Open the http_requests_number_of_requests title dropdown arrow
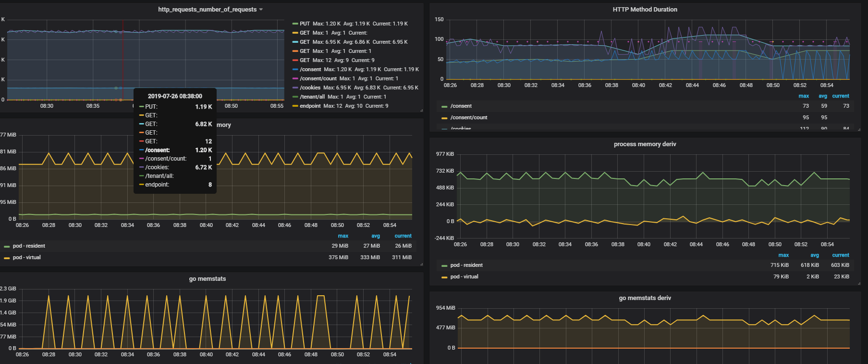The height and width of the screenshot is (364, 868). (x=261, y=10)
